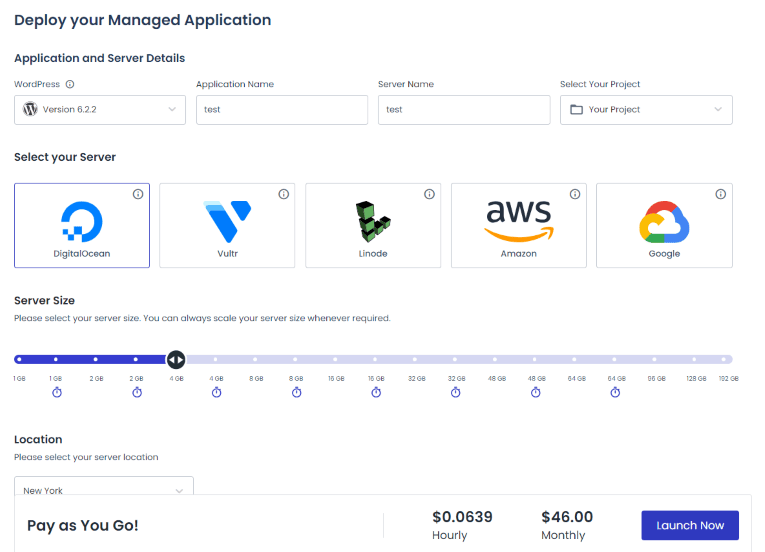Grab the server size slider handle
This screenshot has height=552, width=765.
(x=176, y=360)
